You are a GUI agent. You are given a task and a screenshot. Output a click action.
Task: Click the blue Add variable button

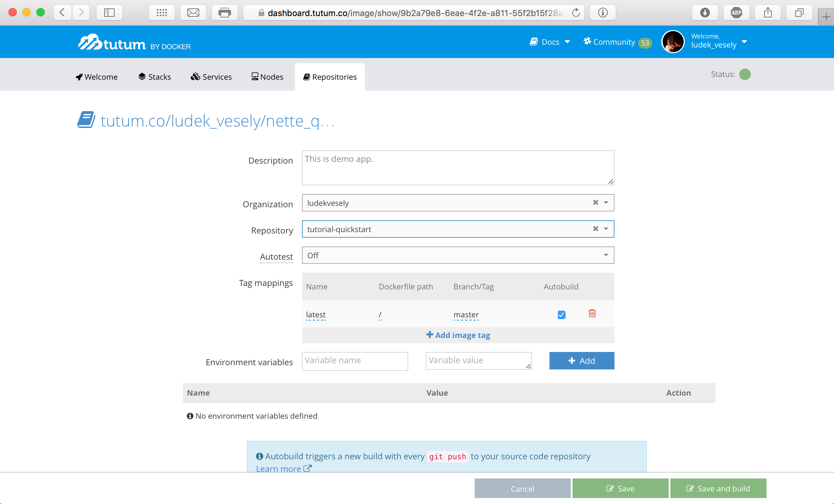click(582, 361)
